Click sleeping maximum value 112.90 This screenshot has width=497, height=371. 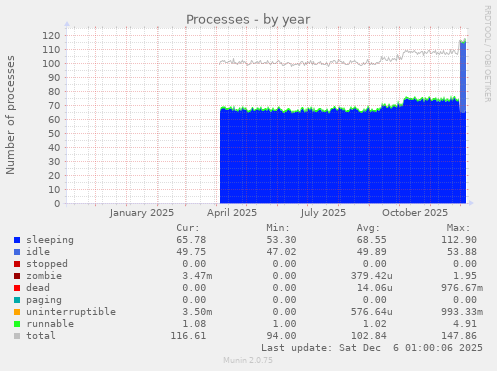click(x=459, y=240)
